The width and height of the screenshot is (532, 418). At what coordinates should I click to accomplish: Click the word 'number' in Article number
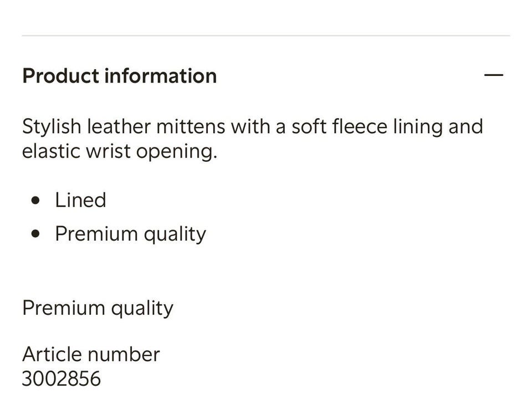coord(124,355)
